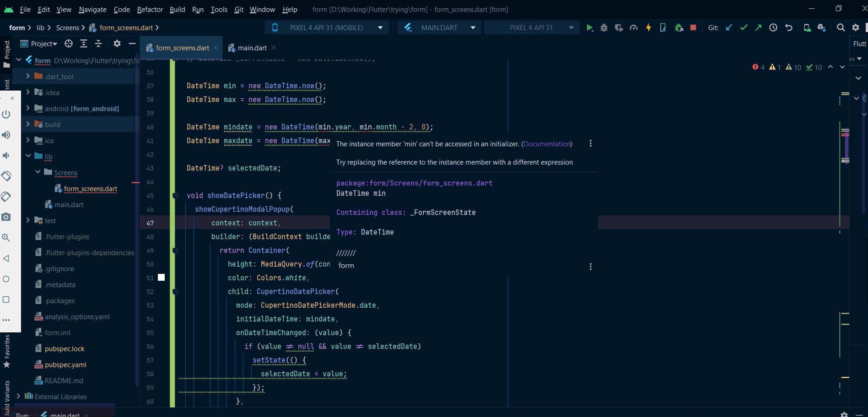
Task: Open SDK Manager icon
Action: pyautogui.click(x=822, y=28)
